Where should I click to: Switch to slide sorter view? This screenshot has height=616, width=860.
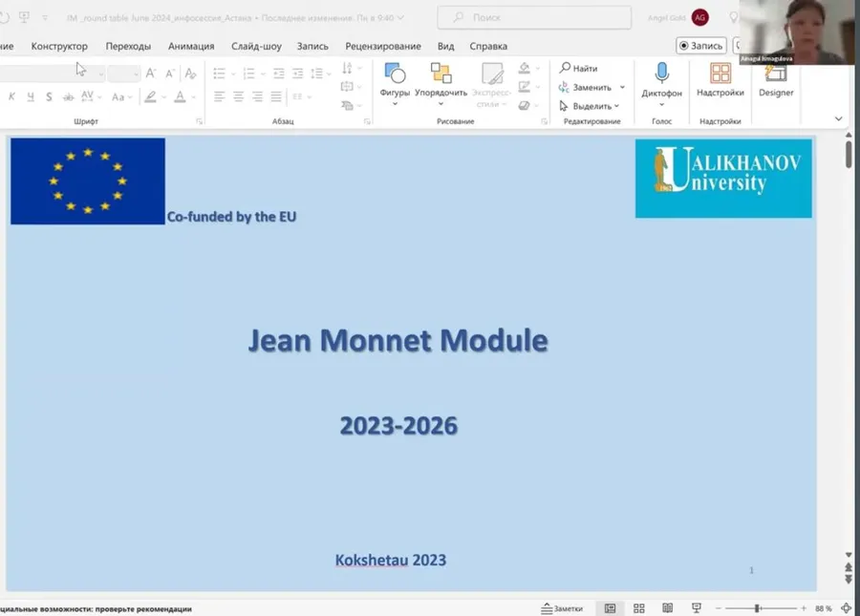639,608
